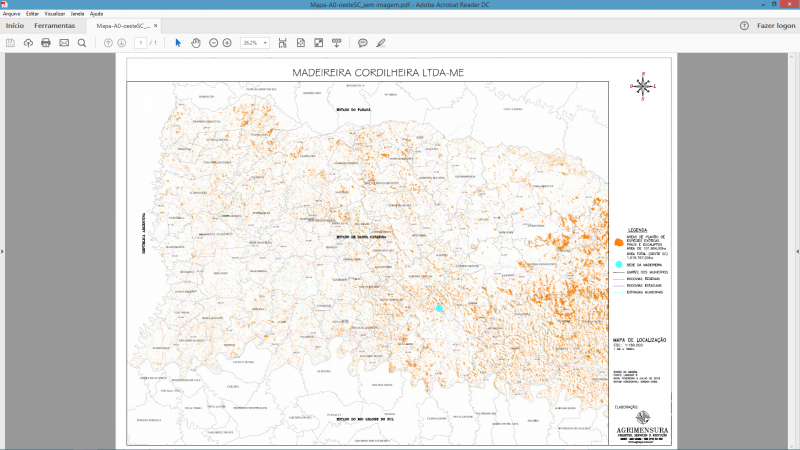Switch to the Início tab
The width and height of the screenshot is (800, 450).
[15, 26]
